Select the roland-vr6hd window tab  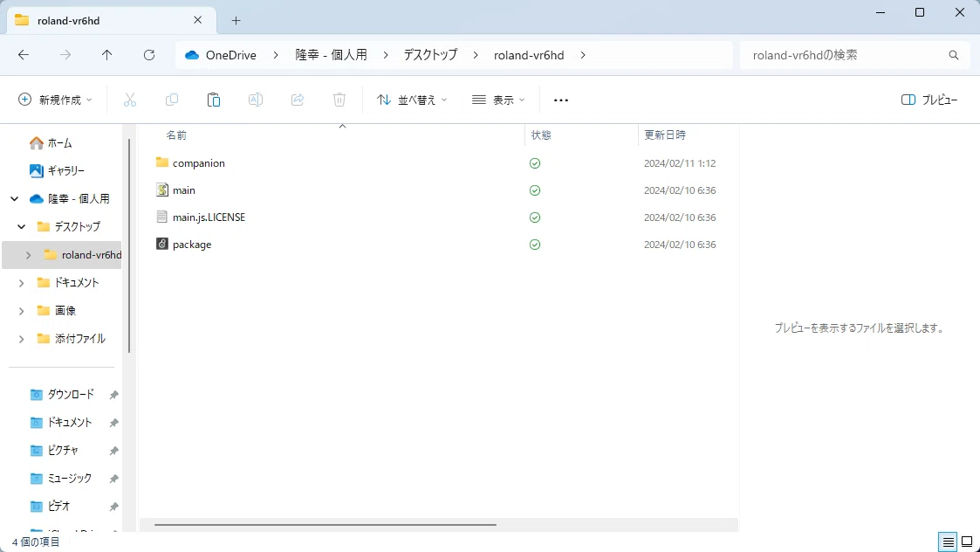113,21
